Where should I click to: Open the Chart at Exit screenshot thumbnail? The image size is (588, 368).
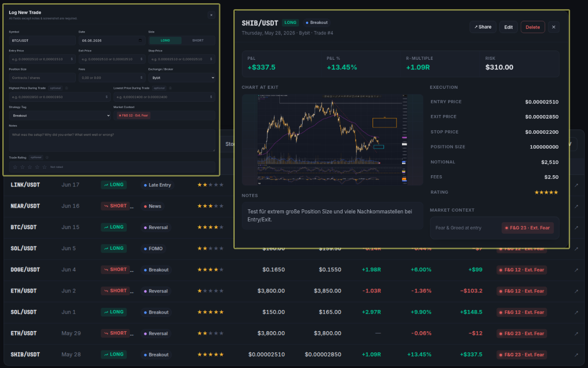(x=332, y=140)
